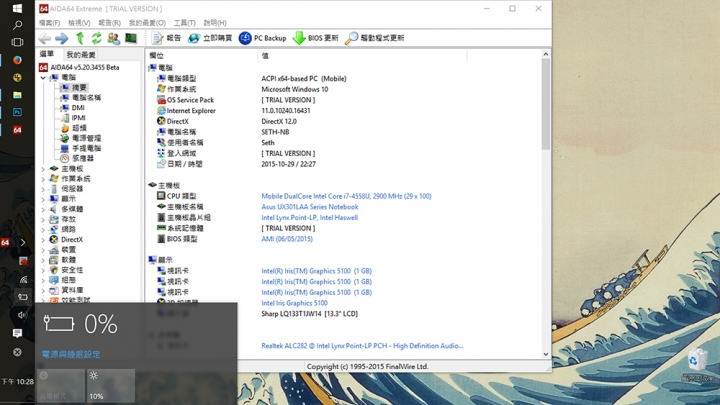Click the green Refresh arrows toolbar icon
This screenshot has width=720, height=405.
[x=96, y=38]
